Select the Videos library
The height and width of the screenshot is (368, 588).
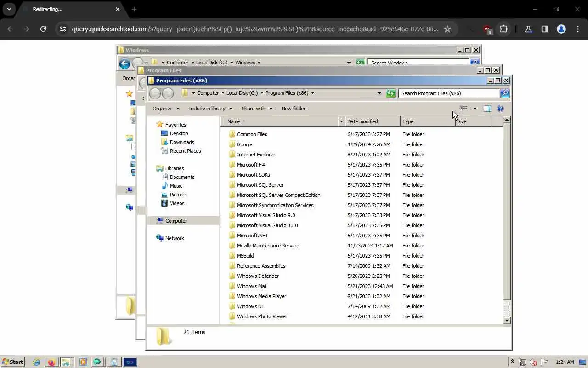173,203
